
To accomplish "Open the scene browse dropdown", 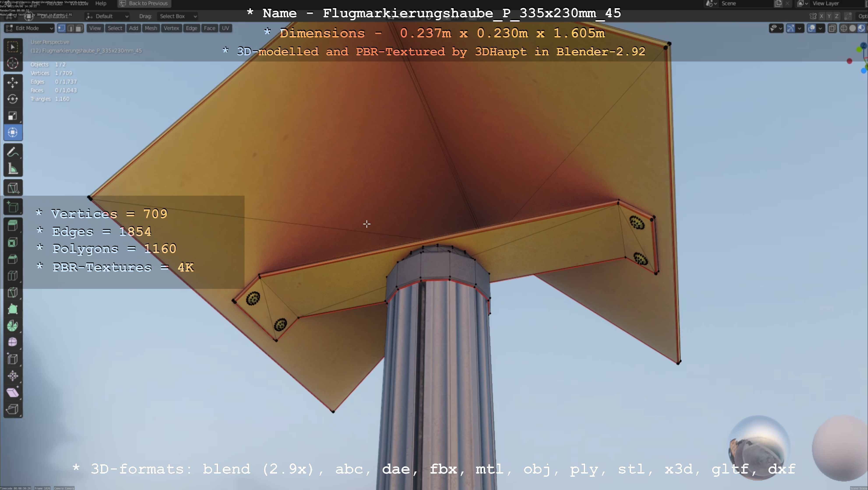I will [x=711, y=3].
